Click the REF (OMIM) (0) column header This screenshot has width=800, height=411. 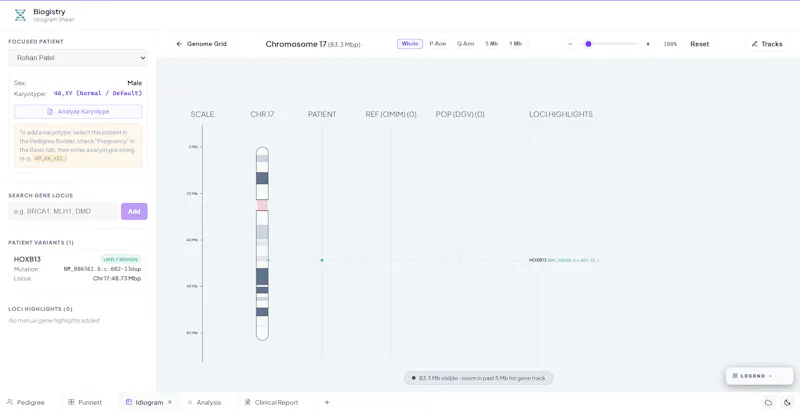coord(391,114)
